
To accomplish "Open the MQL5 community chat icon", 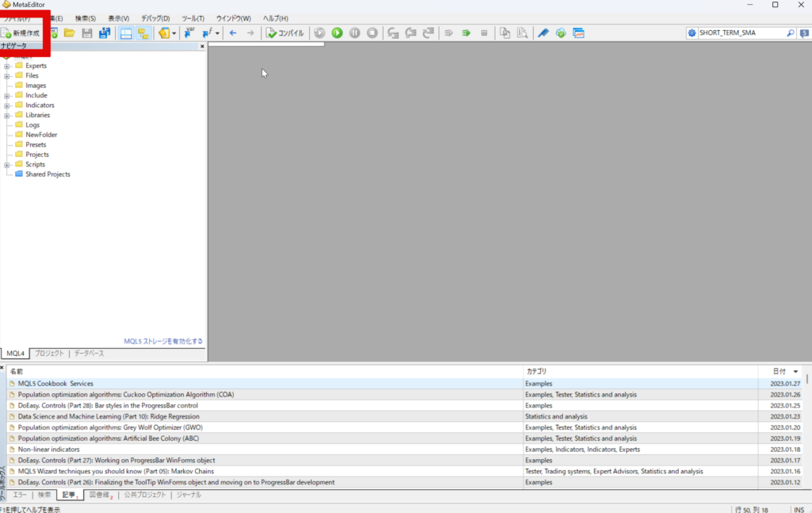I will 804,33.
